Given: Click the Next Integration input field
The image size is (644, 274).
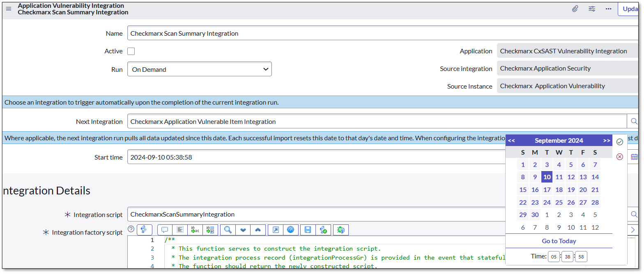Looking at the screenshot, I should (377, 121).
